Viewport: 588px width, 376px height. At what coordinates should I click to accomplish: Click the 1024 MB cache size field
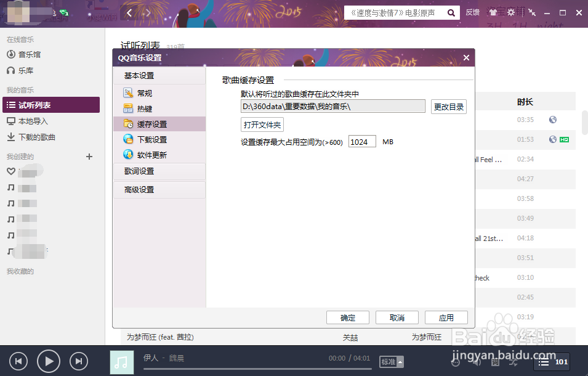362,142
